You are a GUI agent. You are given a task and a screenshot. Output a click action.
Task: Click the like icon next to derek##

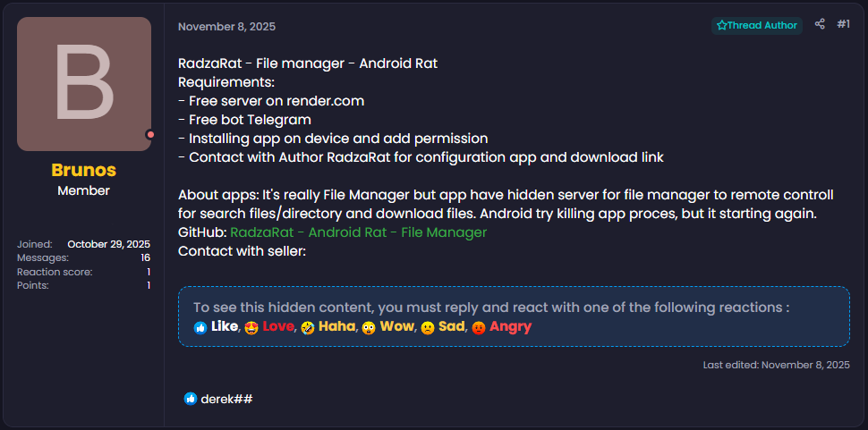(x=190, y=399)
